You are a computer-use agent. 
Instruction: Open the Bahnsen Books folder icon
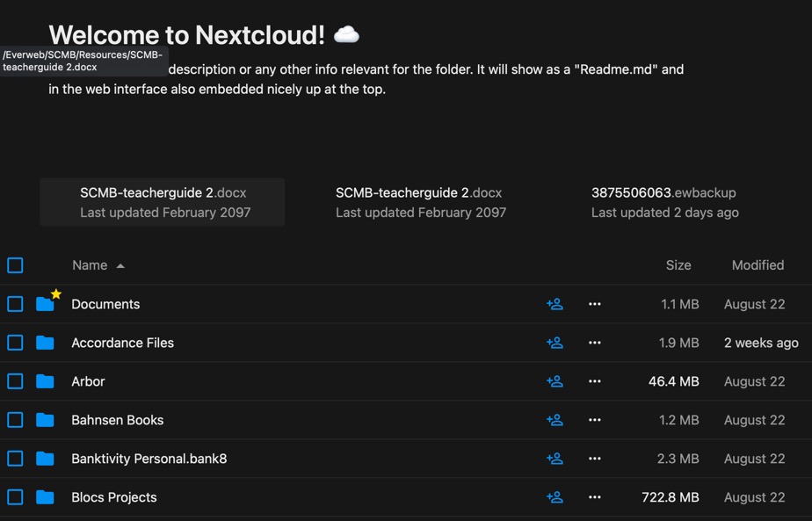[x=45, y=420]
